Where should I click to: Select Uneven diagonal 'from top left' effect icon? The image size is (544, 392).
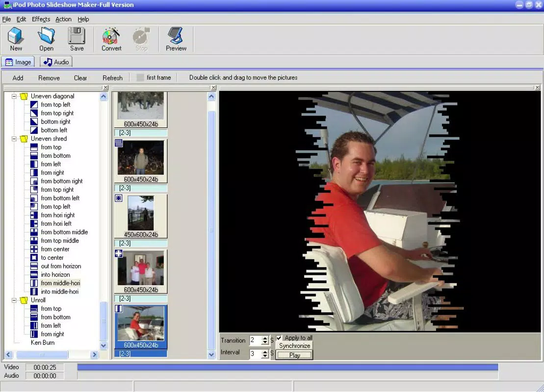pyautogui.click(x=34, y=105)
